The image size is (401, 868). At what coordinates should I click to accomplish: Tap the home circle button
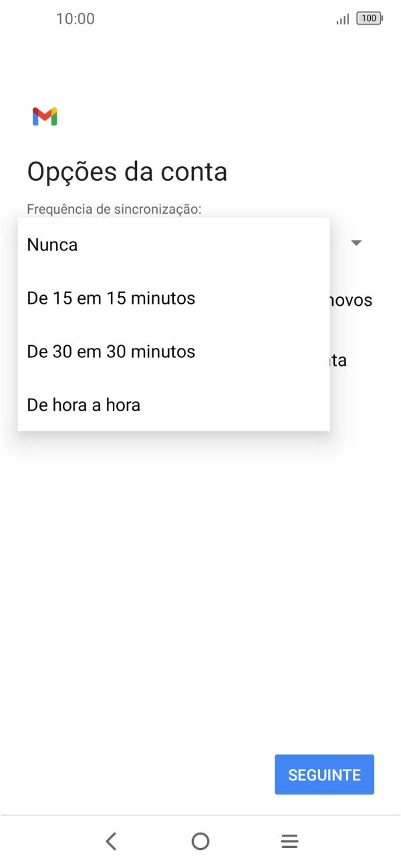pos(200,841)
